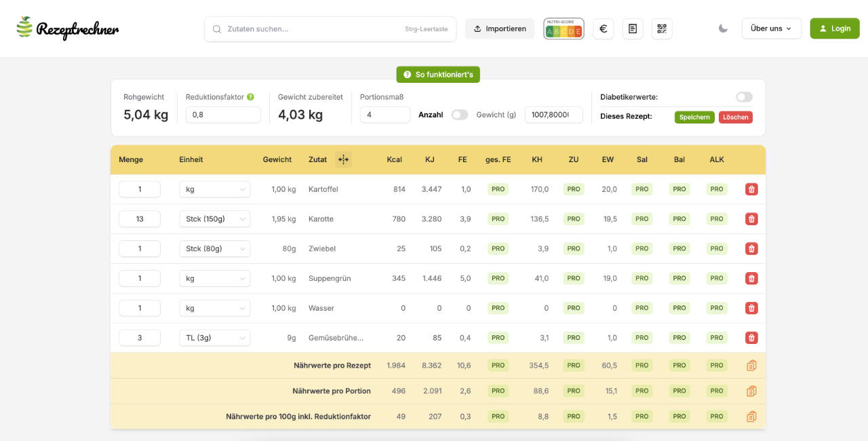Image resolution: width=868 pixels, height=441 pixels.
Task: Open the Über uns menu
Action: click(x=771, y=28)
